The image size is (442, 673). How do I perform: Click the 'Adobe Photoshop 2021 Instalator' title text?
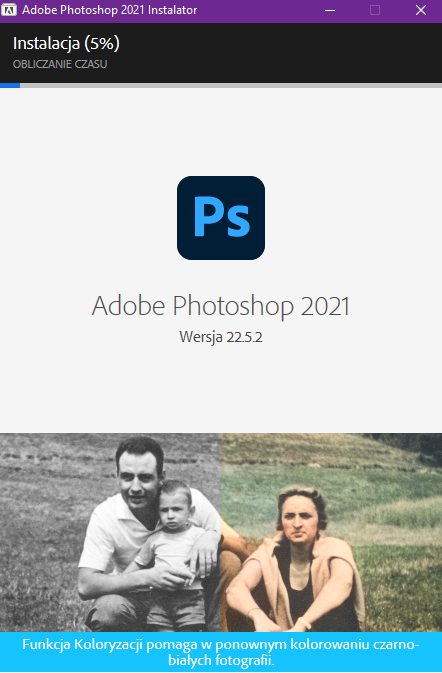coord(110,10)
